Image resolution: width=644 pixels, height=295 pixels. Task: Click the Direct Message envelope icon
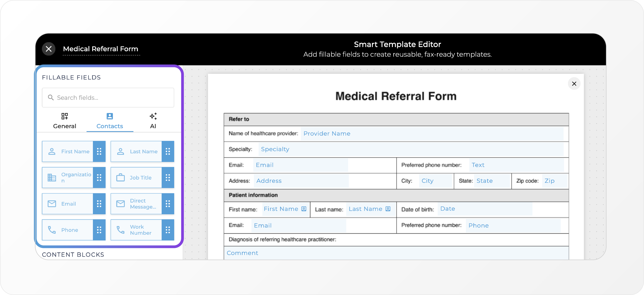pos(120,204)
